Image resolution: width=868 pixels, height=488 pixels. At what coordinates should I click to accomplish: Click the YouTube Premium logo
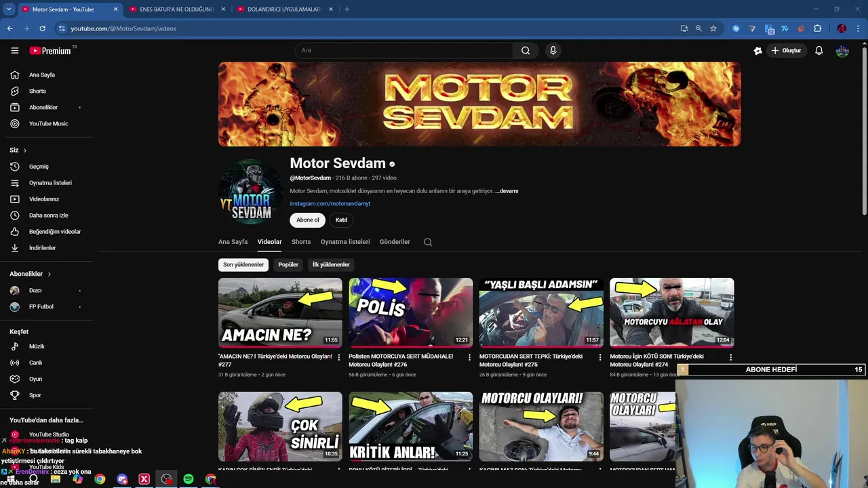coord(51,51)
